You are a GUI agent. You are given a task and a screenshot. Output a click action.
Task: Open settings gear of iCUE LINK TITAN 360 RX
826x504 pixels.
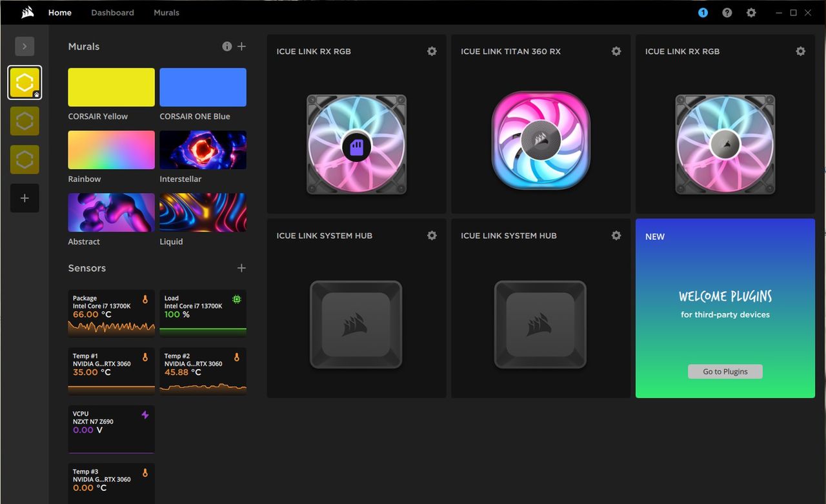[616, 51]
